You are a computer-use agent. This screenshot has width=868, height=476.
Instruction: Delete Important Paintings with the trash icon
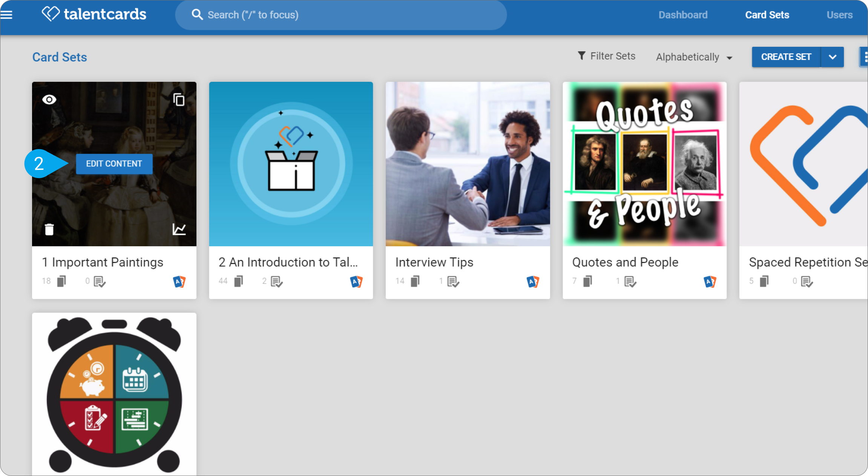click(49, 229)
